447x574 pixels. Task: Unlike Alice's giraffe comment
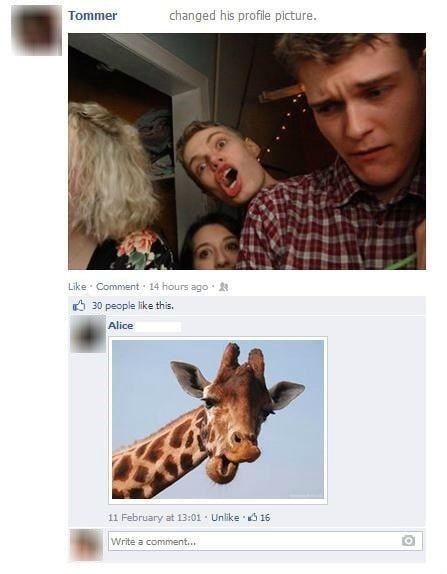click(225, 517)
